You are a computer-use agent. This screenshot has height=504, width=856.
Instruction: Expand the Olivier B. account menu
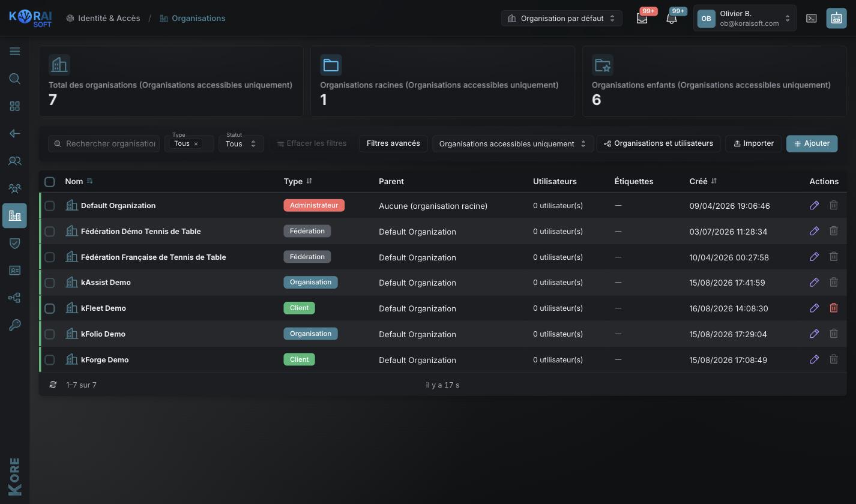[x=745, y=18]
